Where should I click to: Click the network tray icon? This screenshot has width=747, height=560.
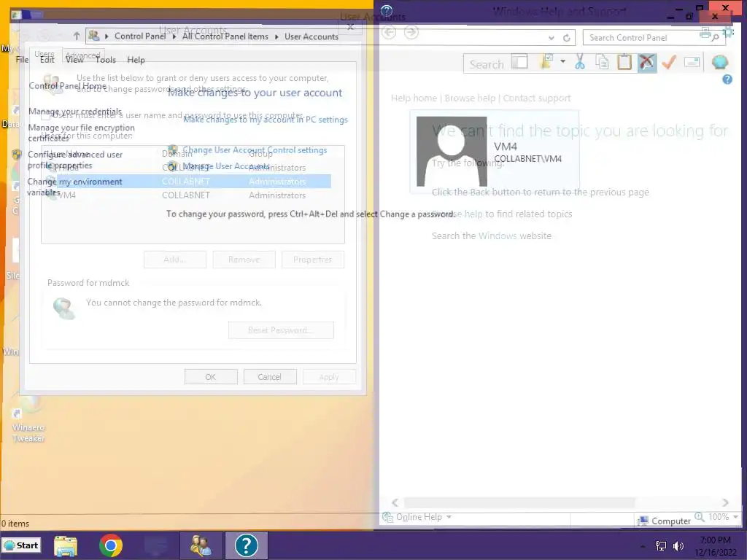[661, 546]
